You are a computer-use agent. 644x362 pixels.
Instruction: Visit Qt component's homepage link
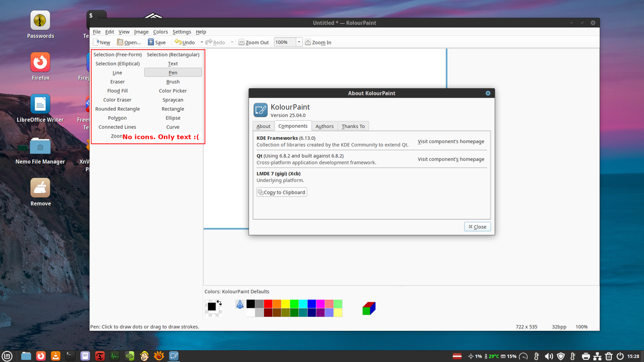point(451,159)
